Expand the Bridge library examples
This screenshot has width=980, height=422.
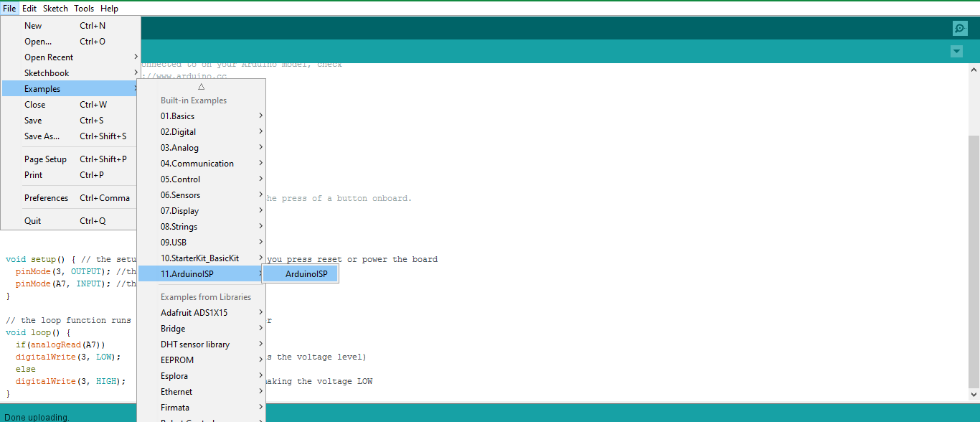tap(202, 329)
